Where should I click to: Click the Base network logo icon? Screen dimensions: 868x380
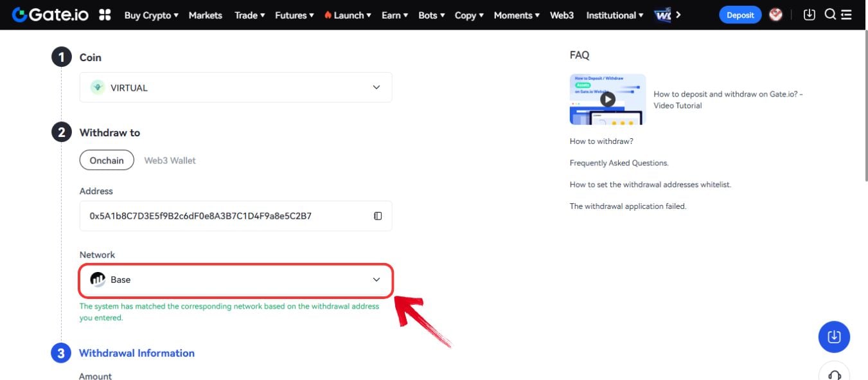[98, 279]
